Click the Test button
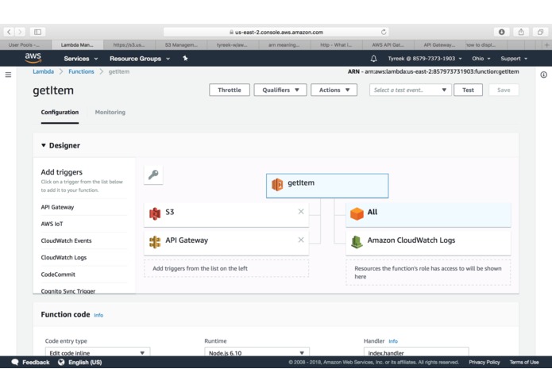Viewport: 552px width, 392px height. coord(469,90)
